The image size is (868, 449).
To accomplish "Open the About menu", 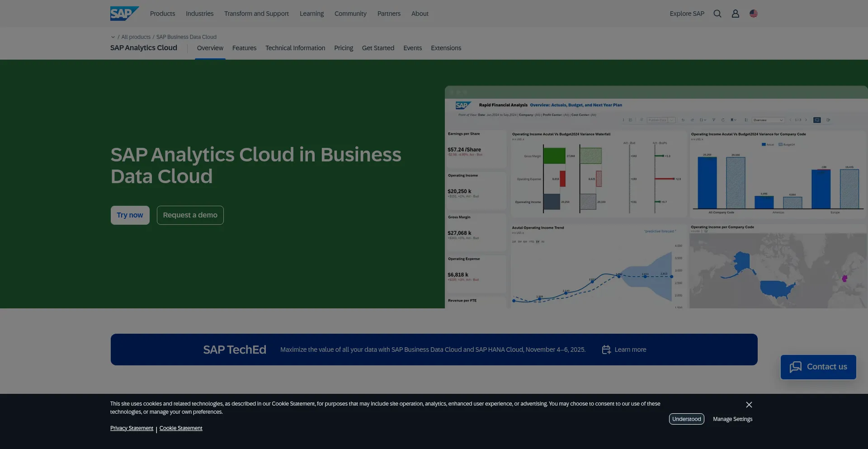I will pos(420,14).
